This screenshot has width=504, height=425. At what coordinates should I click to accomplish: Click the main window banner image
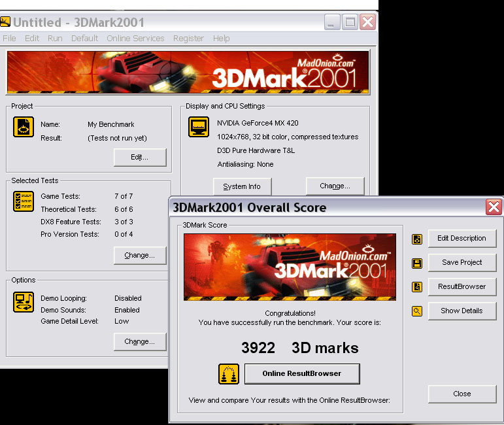coord(188,73)
